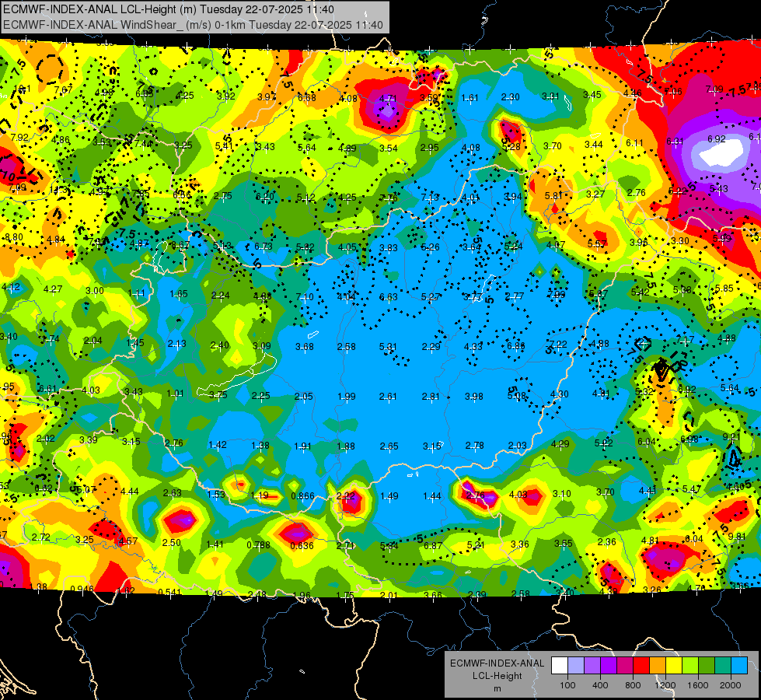Click the 0.636 wind shear value
Image resolution: width=761 pixels, height=700 pixels.
[x=302, y=545]
